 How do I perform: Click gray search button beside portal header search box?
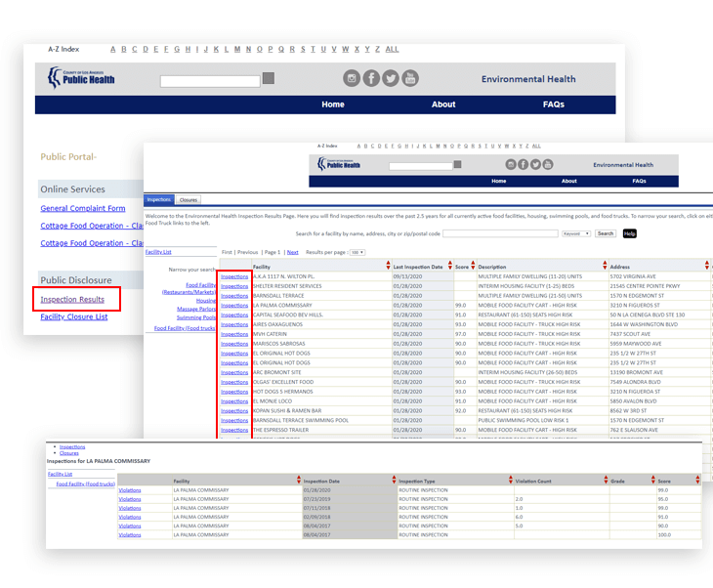(x=269, y=78)
